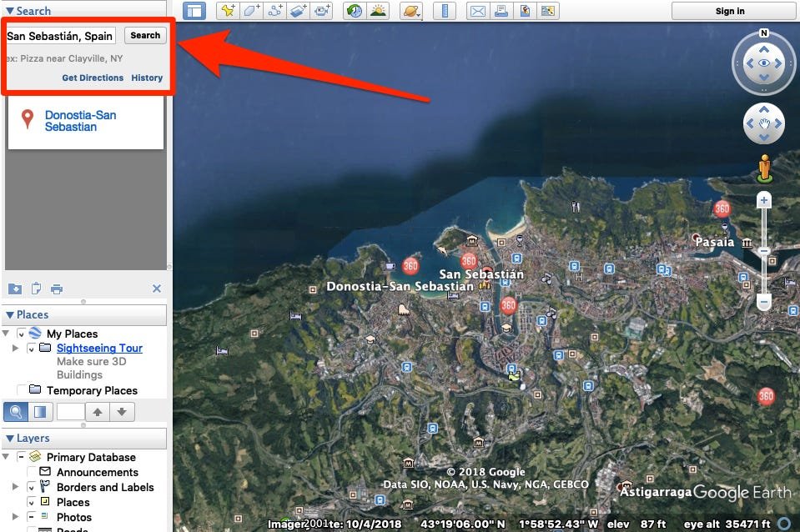This screenshot has width=800, height=532.
Task: Zoom in with the plus button
Action: point(764,200)
